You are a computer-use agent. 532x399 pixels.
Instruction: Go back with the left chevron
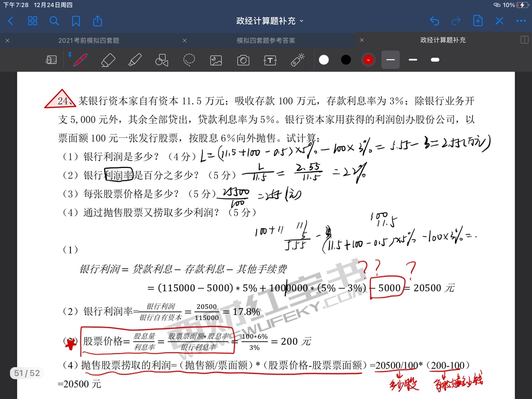pyautogui.click(x=10, y=21)
